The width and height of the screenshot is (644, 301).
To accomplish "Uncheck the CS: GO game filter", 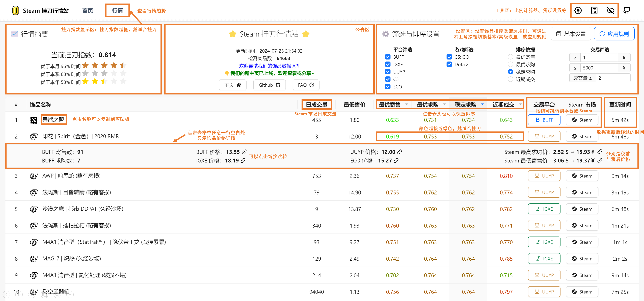I will pyautogui.click(x=449, y=57).
